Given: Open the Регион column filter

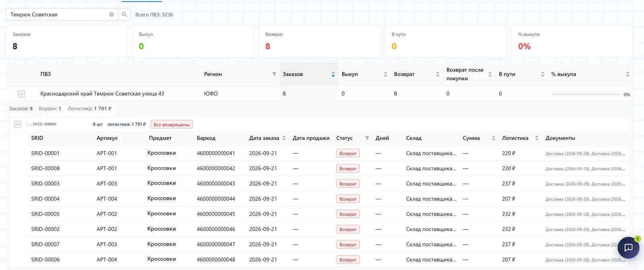Looking at the screenshot, I should (x=274, y=74).
